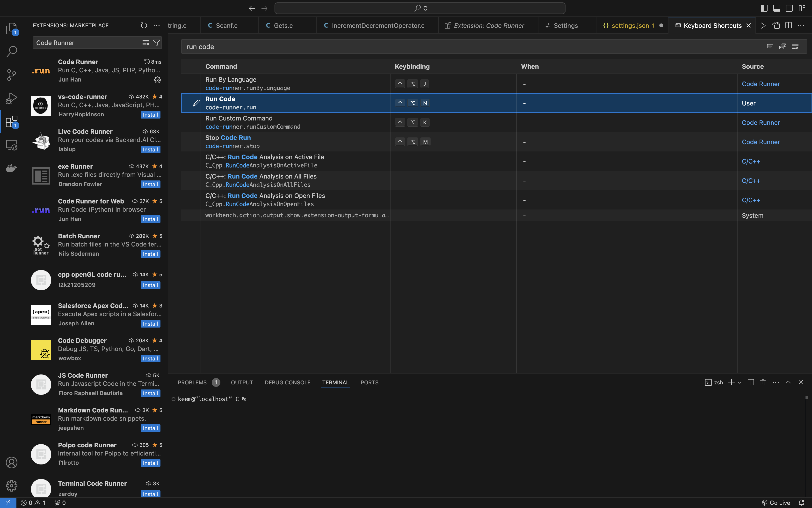
Task: Open the Explorer view in activity bar
Action: pyautogui.click(x=11, y=28)
